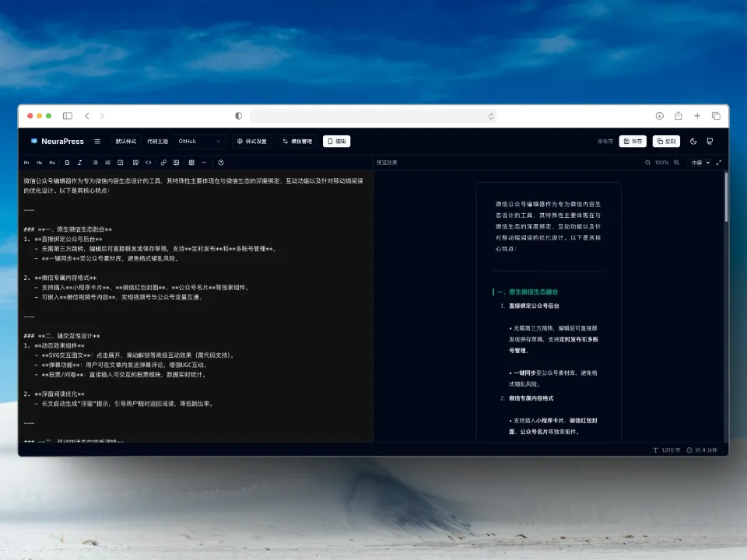Expand the 中屏 preview size dropdown
Image resolution: width=747 pixels, height=560 pixels.
[699, 163]
